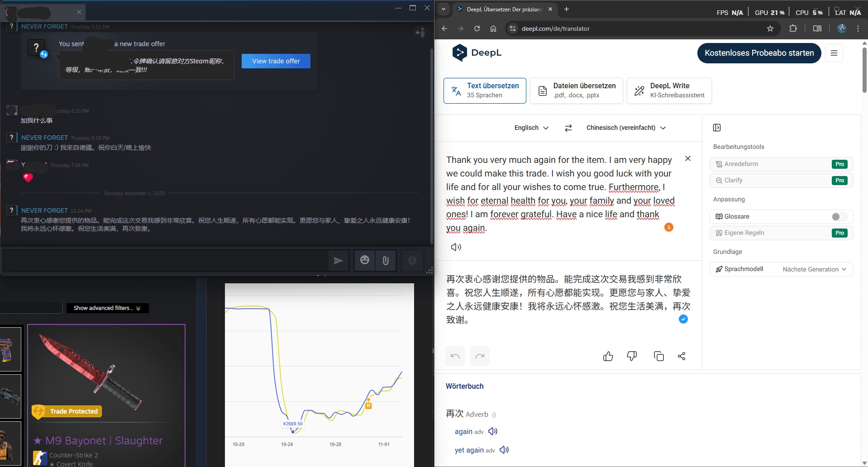
Task: Swap source and target languages
Action: pos(568,128)
